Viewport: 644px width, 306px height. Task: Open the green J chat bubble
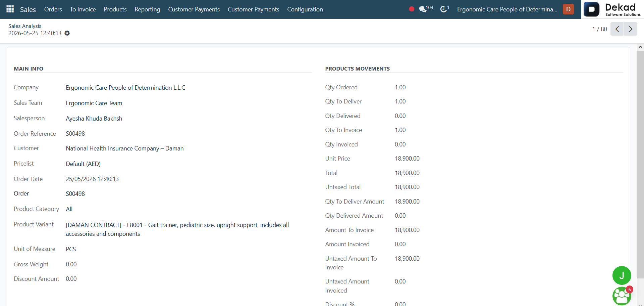622,275
